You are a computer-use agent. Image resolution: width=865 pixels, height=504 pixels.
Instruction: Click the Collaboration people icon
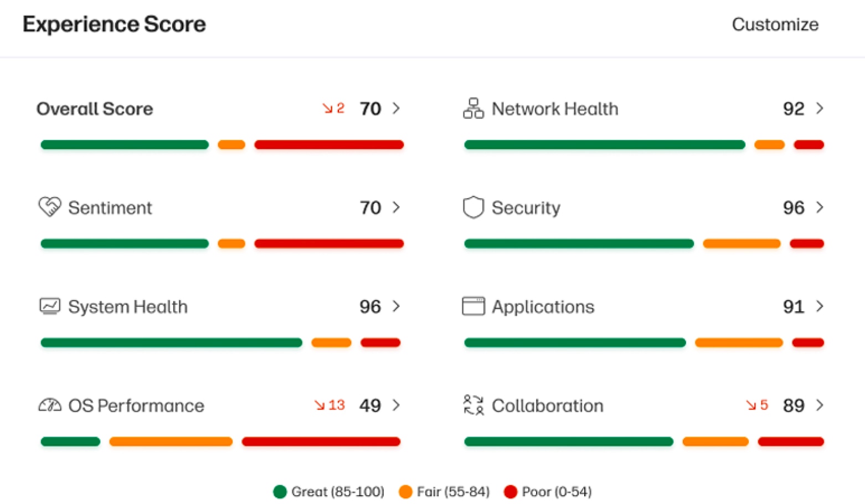[x=472, y=405]
